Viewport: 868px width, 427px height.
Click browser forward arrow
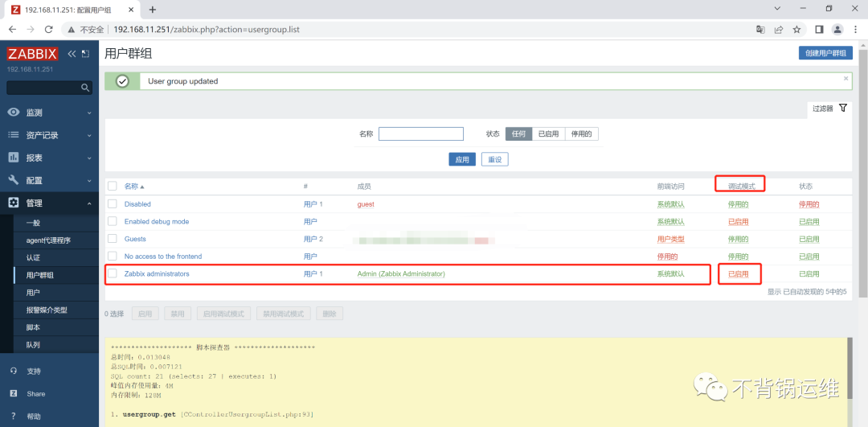31,30
